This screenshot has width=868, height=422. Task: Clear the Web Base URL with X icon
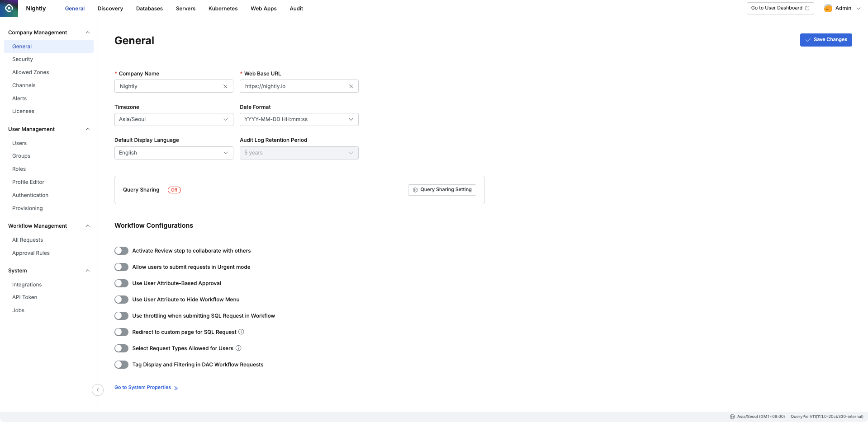351,86
